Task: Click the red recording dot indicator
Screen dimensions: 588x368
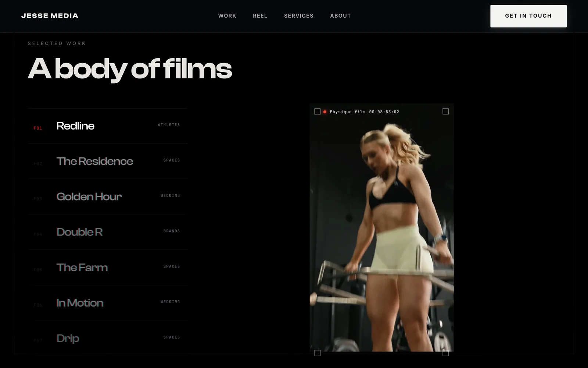Action: [325, 112]
